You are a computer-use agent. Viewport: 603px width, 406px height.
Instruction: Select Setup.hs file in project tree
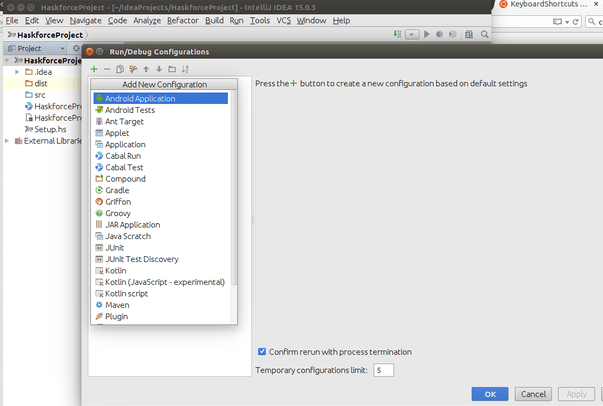click(x=50, y=129)
